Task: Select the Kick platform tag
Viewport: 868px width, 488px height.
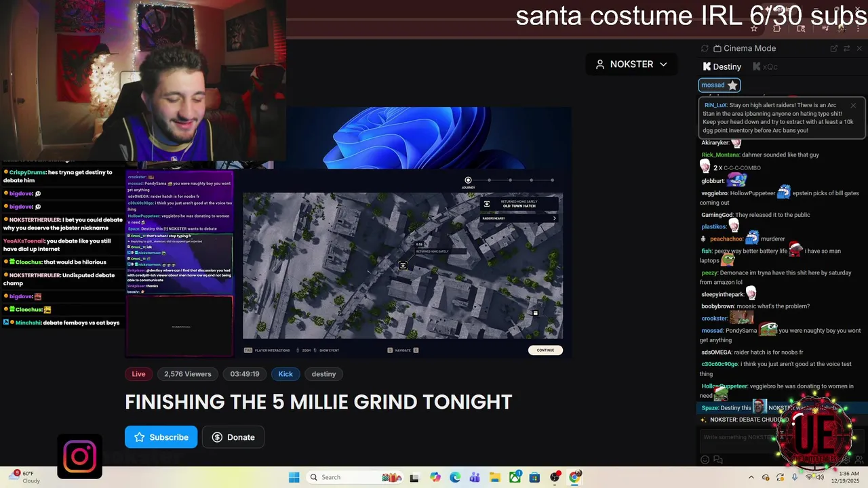Action: coord(285,374)
